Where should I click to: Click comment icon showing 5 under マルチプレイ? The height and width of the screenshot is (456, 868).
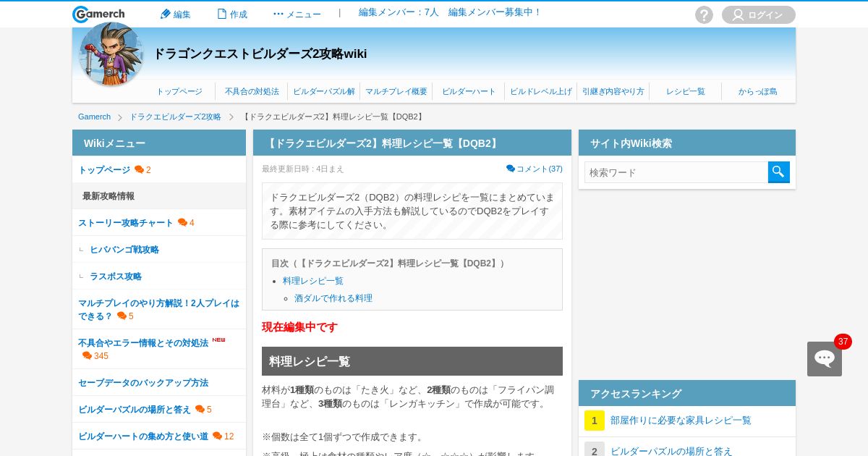(x=122, y=316)
